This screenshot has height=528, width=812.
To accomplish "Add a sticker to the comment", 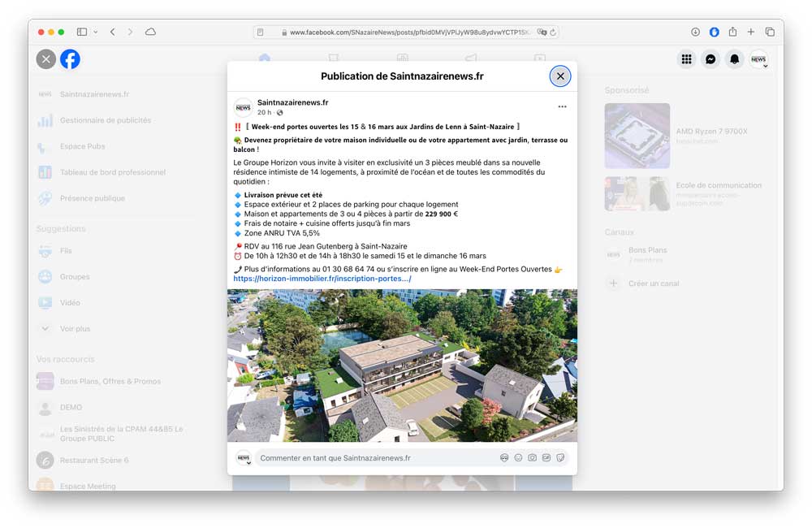I will (x=560, y=458).
